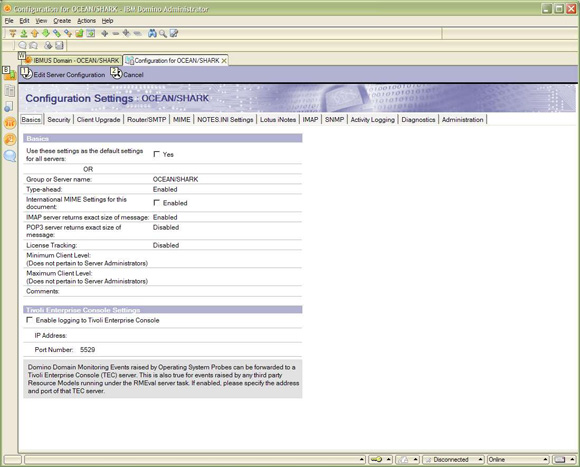Click the grayed disk save toolbar icon
The width and height of the screenshot is (580, 467).
59,45
